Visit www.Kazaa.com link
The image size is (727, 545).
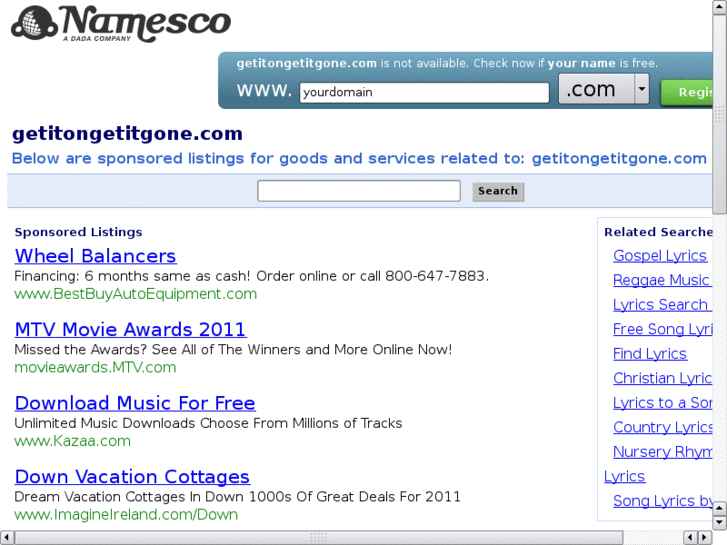coord(72,441)
